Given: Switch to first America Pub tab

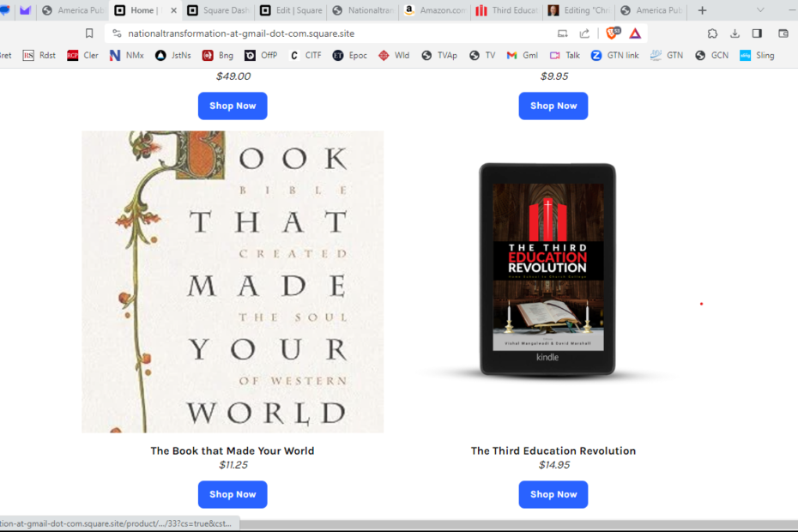Looking at the screenshot, I should tap(72, 10).
